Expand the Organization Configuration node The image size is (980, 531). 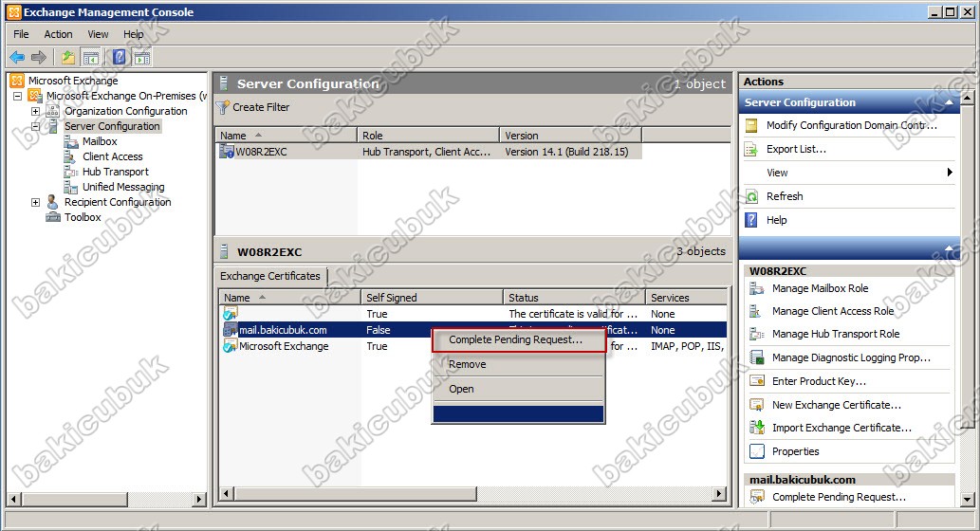36,111
